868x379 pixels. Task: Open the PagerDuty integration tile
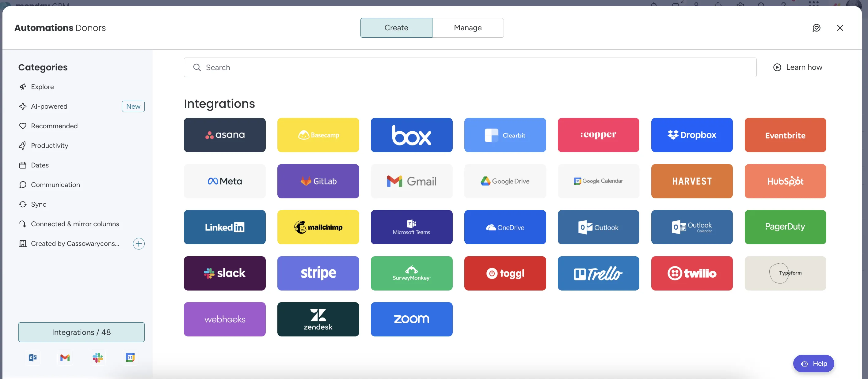click(785, 227)
